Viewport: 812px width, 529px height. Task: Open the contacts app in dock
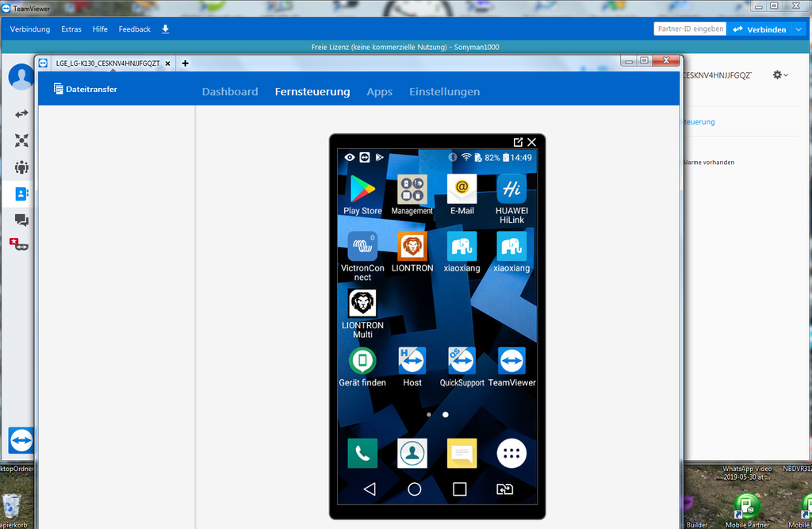[412, 454]
